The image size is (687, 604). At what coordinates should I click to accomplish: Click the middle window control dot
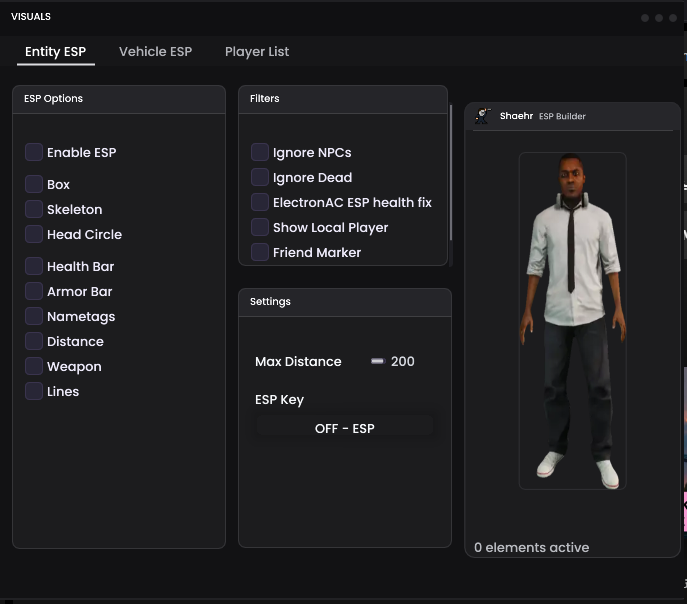pyautogui.click(x=659, y=18)
